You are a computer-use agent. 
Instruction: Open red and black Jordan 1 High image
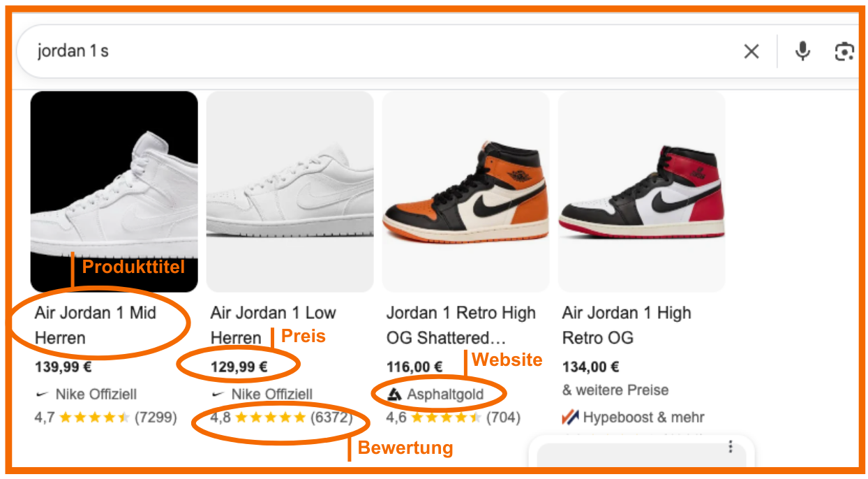pyautogui.click(x=641, y=191)
